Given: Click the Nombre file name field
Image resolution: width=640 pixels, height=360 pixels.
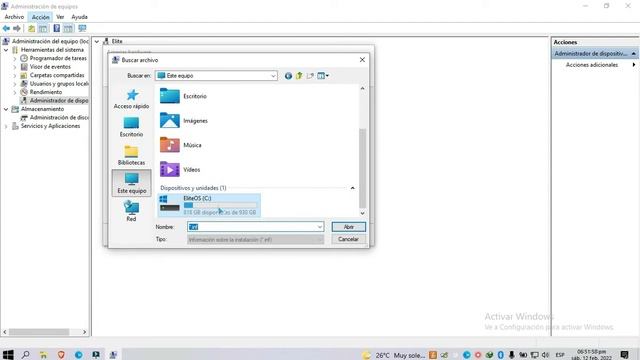Looking at the screenshot, I should click(256, 227).
